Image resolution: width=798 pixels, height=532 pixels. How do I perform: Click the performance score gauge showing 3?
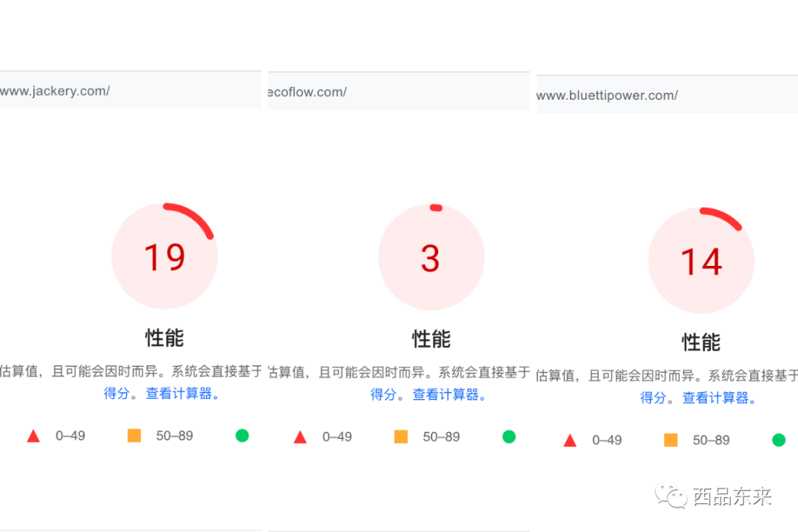tap(431, 257)
